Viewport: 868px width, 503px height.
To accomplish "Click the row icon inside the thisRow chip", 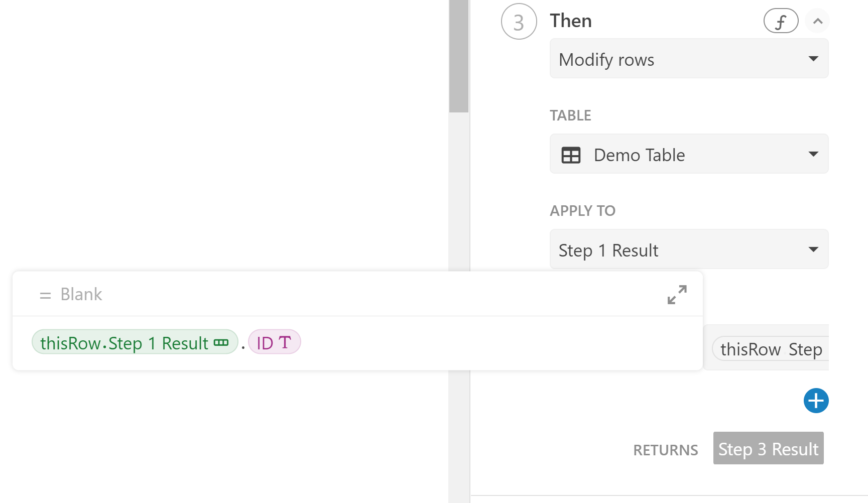I will [x=222, y=342].
